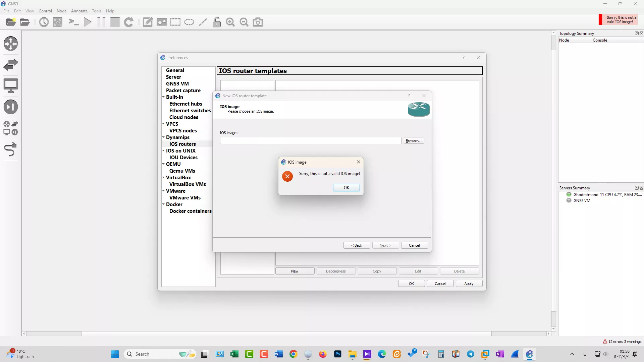Toggle the lock items padlock icon
The width and height of the screenshot is (644, 362).
click(x=217, y=22)
